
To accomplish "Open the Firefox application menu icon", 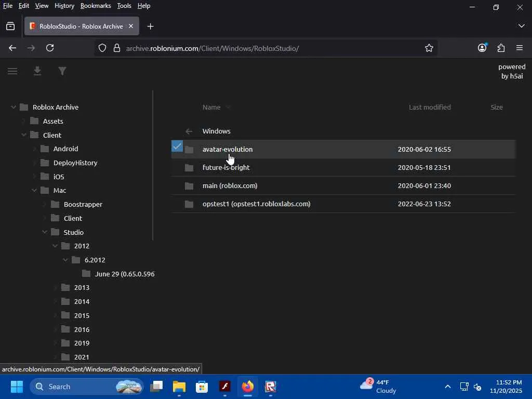I will coord(520,48).
